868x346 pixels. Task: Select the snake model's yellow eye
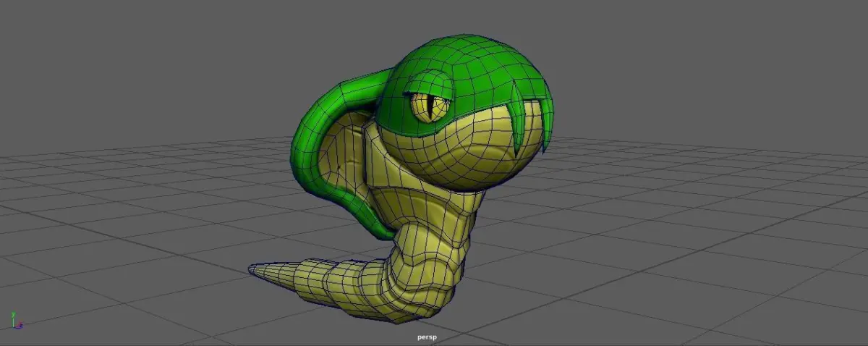click(430, 108)
